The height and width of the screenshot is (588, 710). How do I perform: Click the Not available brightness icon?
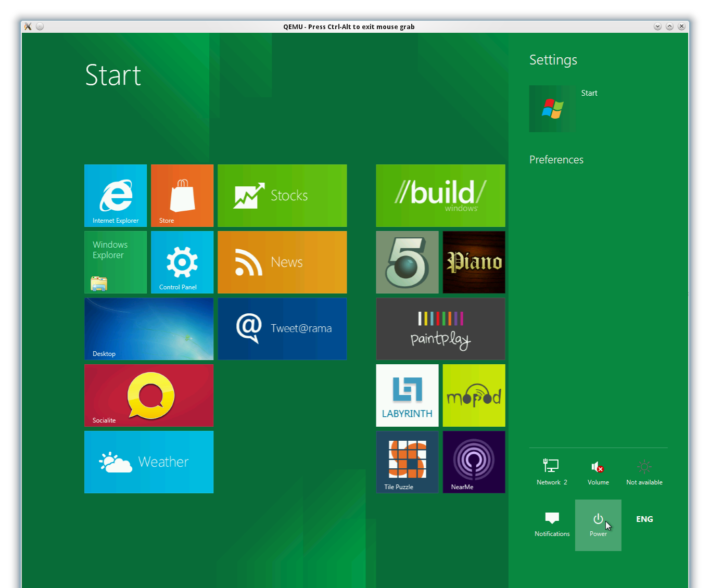coord(644,472)
